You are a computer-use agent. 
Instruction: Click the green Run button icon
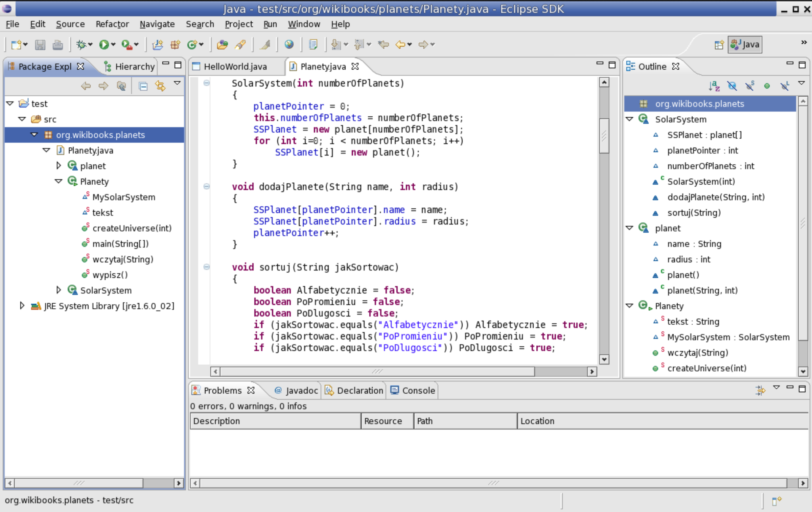[x=104, y=45]
